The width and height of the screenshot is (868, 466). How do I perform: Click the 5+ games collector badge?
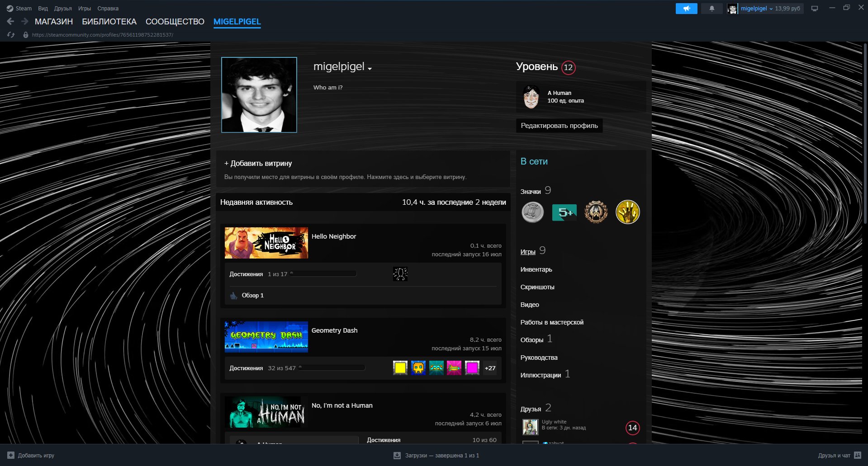(564, 212)
